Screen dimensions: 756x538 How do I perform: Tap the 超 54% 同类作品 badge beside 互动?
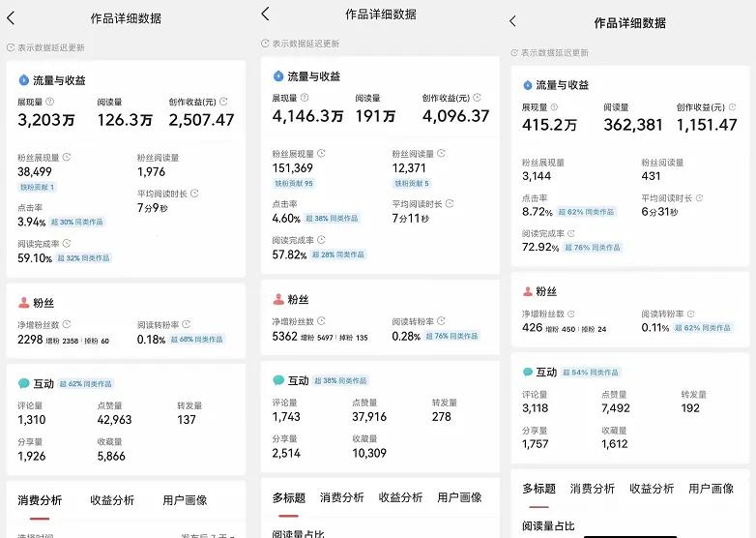point(591,373)
